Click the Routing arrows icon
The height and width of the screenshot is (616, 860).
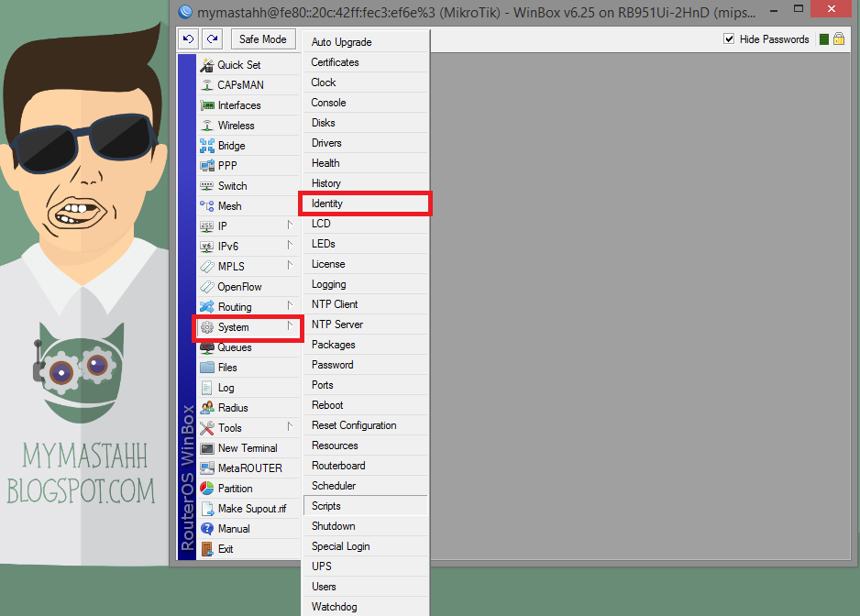(x=207, y=307)
